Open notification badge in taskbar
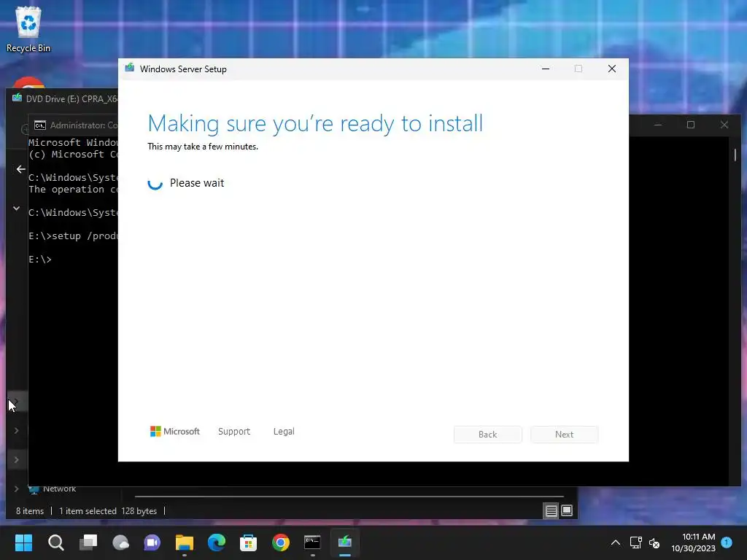Image resolution: width=747 pixels, height=560 pixels. tap(727, 542)
